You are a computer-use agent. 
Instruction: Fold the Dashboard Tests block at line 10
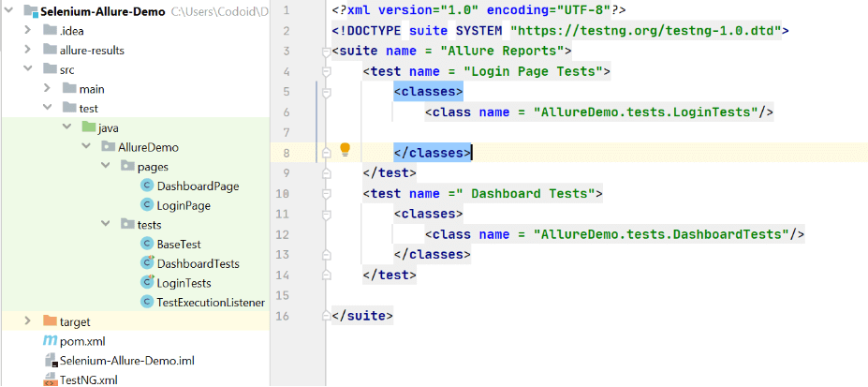click(327, 194)
